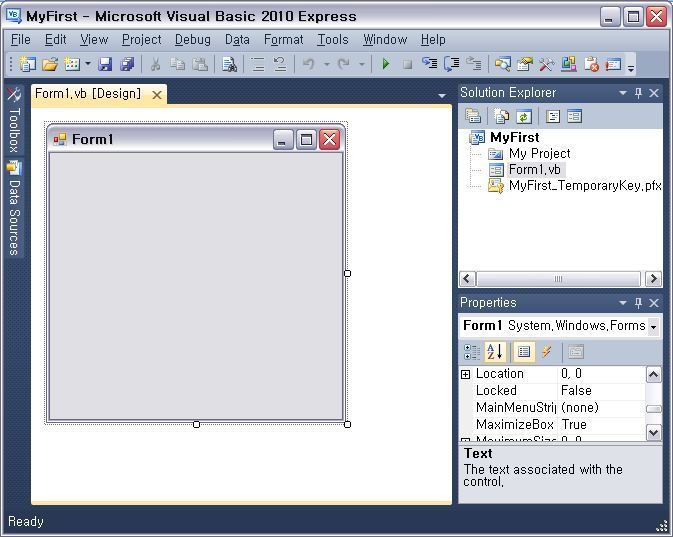Open the Undo history dropdown arrow

[x=327, y=64]
